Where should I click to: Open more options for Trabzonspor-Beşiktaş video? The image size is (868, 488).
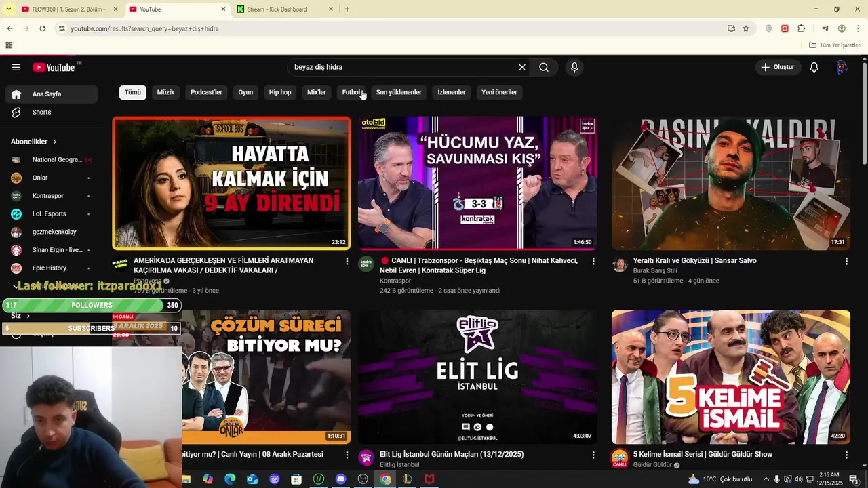pos(593,261)
